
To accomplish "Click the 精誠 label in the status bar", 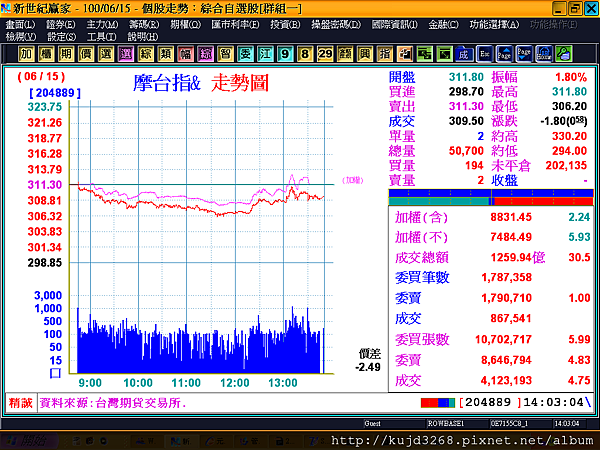I will coord(21,403).
